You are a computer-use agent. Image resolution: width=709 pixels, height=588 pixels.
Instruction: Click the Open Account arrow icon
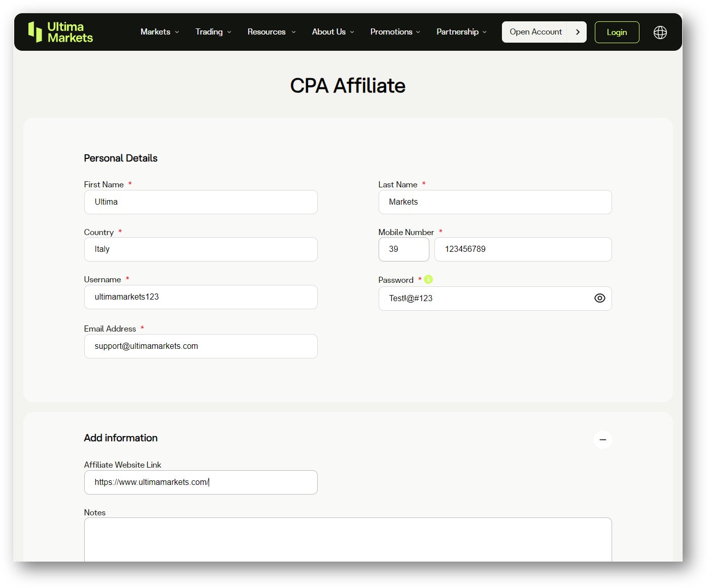tap(577, 32)
